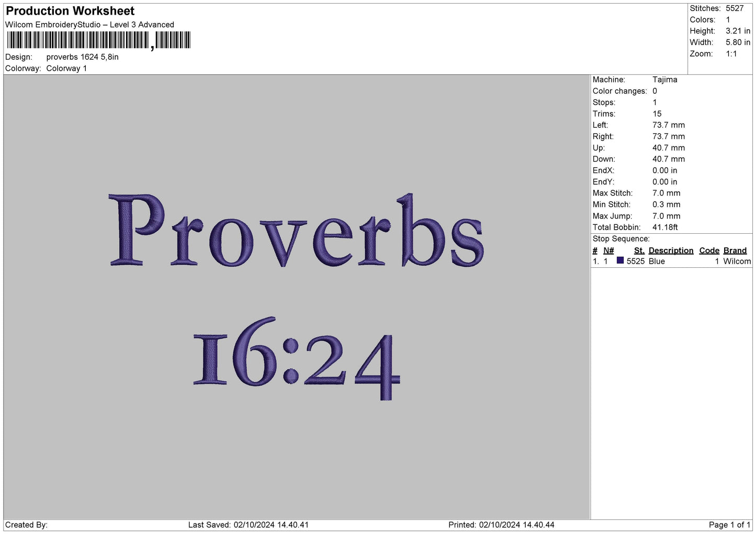756x534 pixels.
Task: Click the 'Max Jump:' value 7.0 mm
Action: (x=667, y=216)
